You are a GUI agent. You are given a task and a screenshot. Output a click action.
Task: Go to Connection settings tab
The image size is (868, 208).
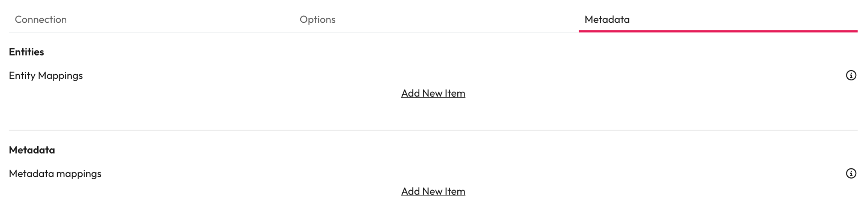[x=41, y=19]
